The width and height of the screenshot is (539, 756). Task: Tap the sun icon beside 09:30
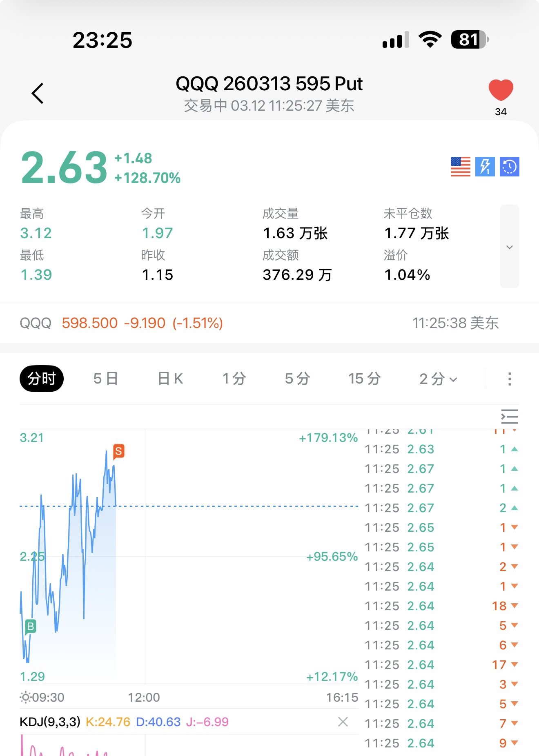pos(25,697)
